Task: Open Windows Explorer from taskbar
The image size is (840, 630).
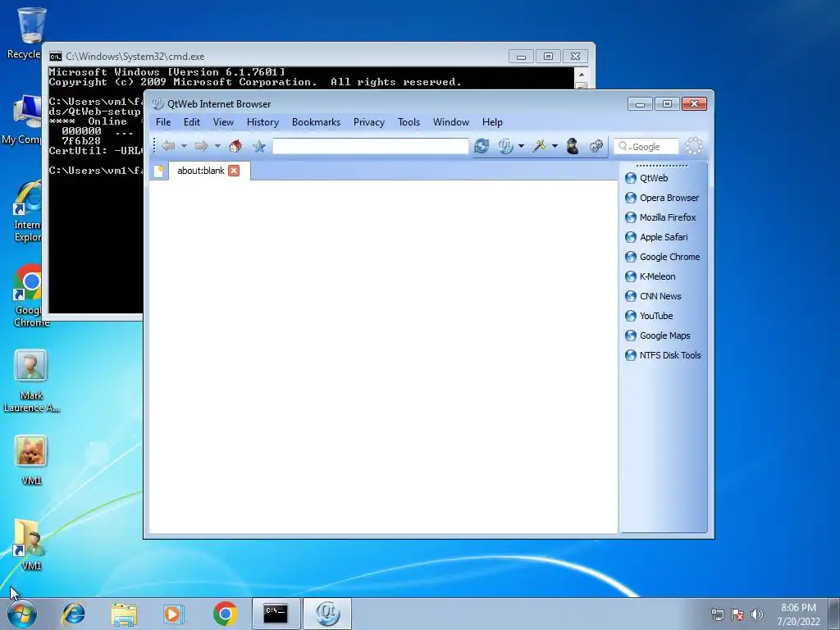Action: [x=124, y=614]
